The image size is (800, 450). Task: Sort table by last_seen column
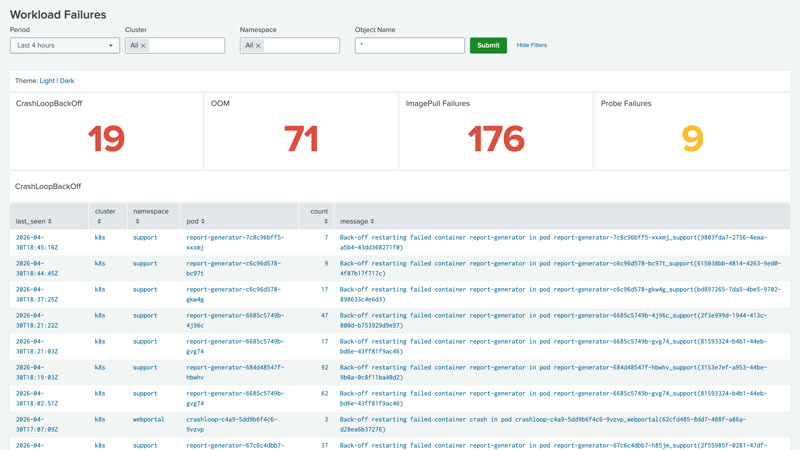coord(34,221)
